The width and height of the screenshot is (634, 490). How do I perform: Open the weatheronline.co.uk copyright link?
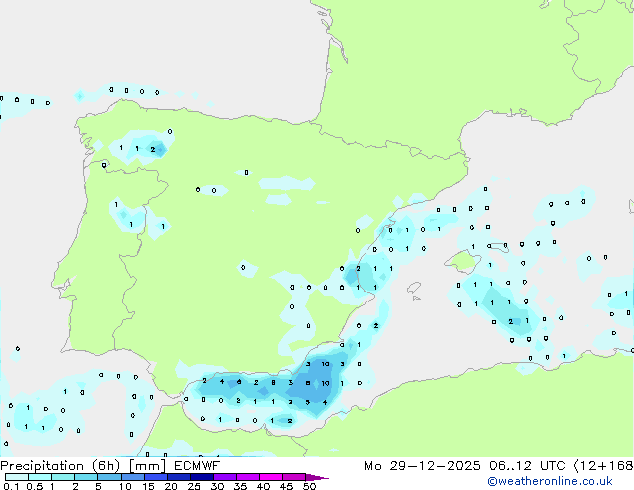(x=550, y=481)
